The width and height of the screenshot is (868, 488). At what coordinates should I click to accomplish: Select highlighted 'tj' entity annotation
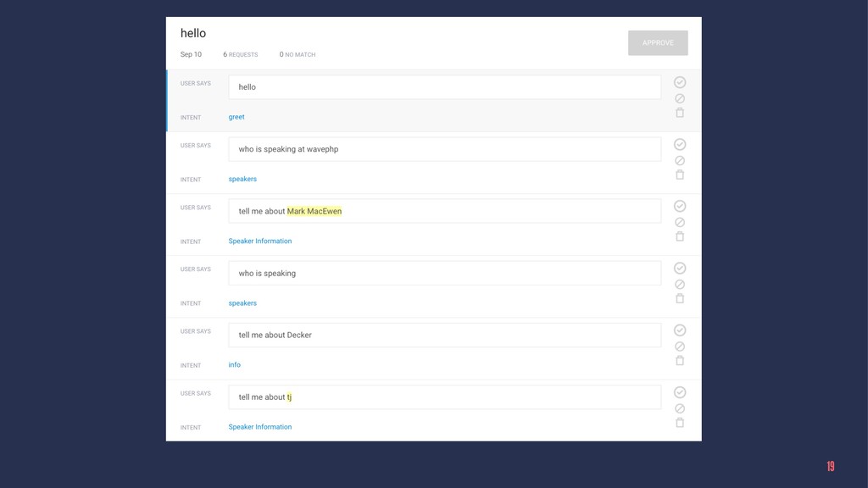[289, 397]
